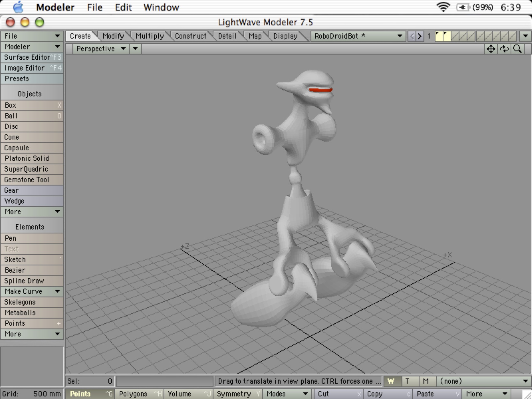Select the M morph map button
The image size is (532, 399).
tap(426, 381)
